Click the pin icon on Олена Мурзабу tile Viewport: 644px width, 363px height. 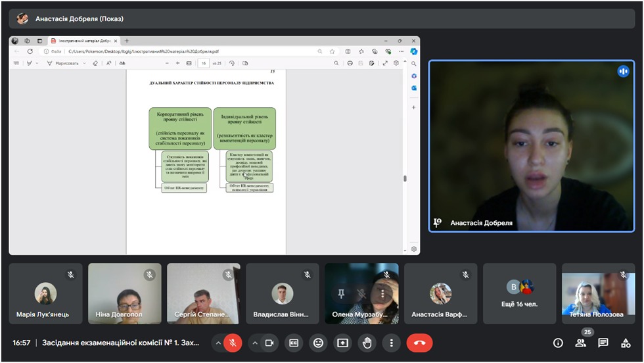(340, 295)
